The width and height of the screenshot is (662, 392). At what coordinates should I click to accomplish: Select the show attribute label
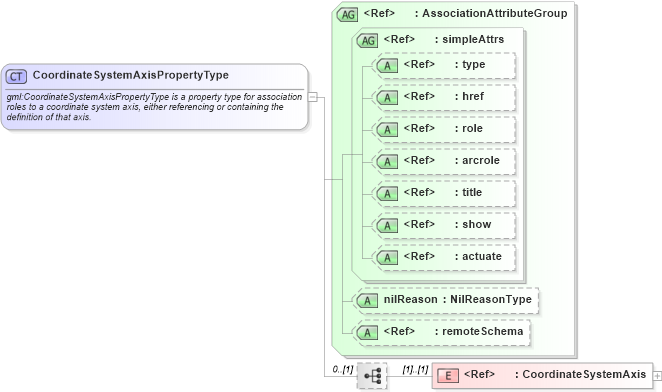tap(477, 224)
